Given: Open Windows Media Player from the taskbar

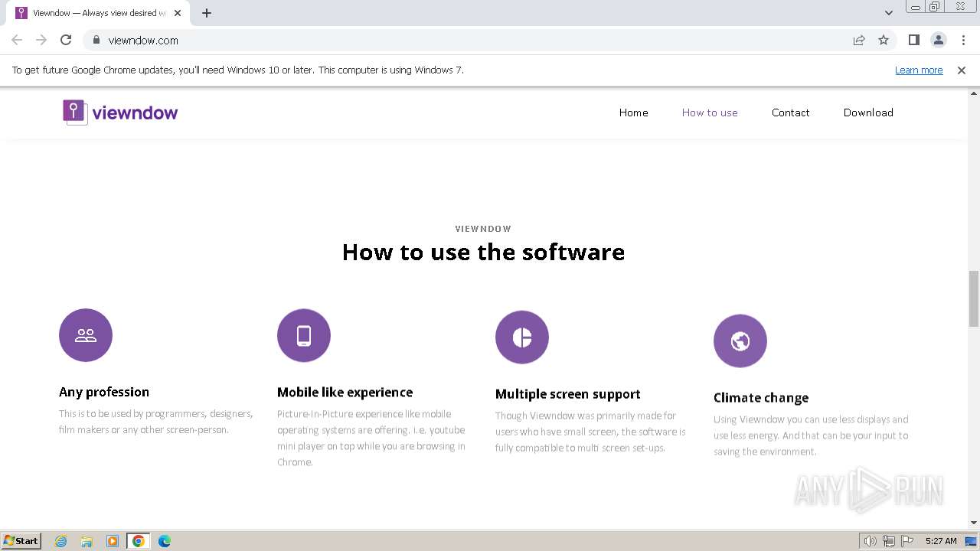Looking at the screenshot, I should click(113, 541).
